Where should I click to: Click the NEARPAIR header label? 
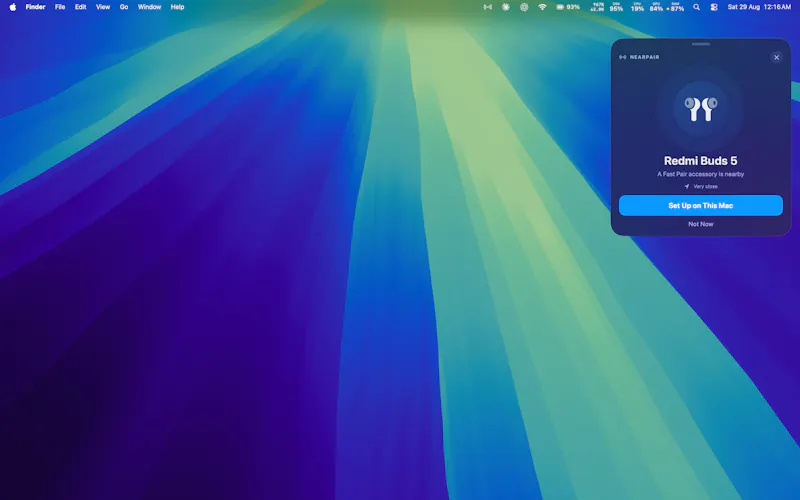(644, 57)
